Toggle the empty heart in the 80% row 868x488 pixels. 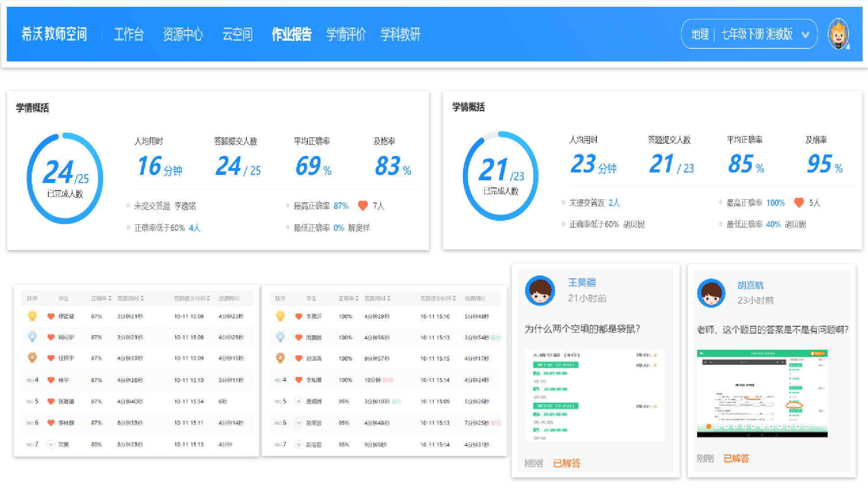point(51,444)
